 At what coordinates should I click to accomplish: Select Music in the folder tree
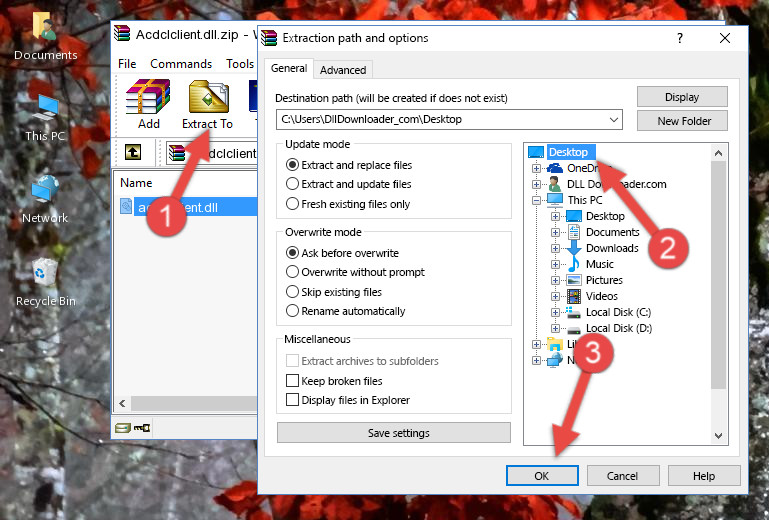coord(599,264)
